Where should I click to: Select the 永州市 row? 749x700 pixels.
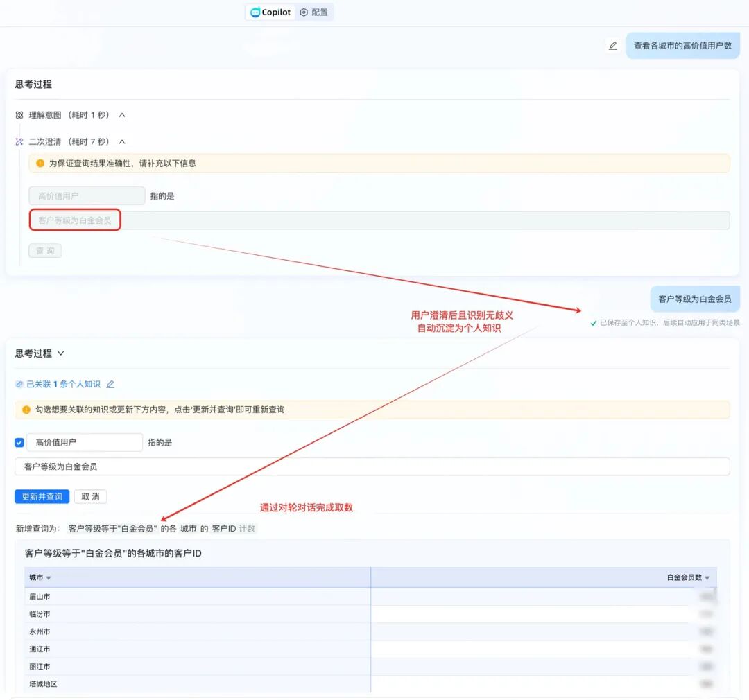(x=370, y=631)
